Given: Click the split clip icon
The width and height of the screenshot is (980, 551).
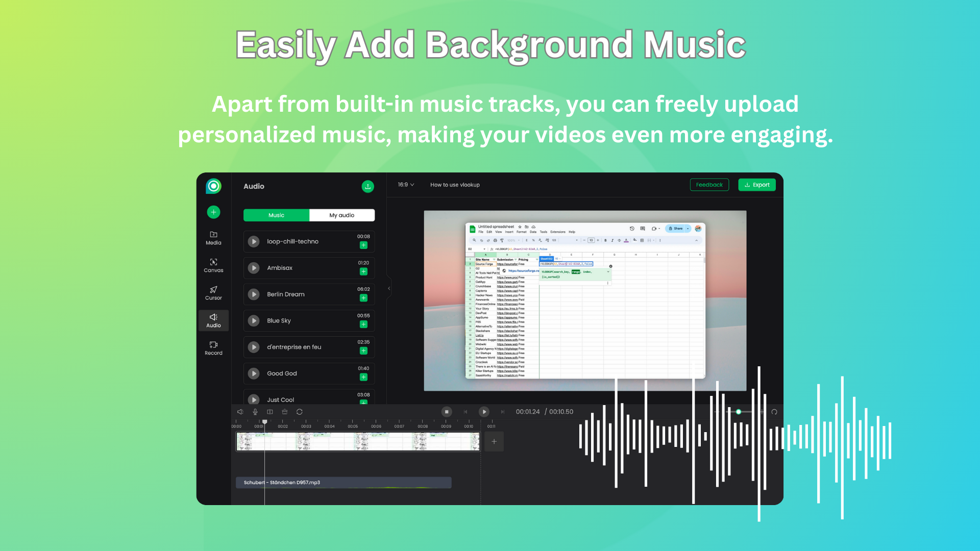Looking at the screenshot, I should [270, 412].
